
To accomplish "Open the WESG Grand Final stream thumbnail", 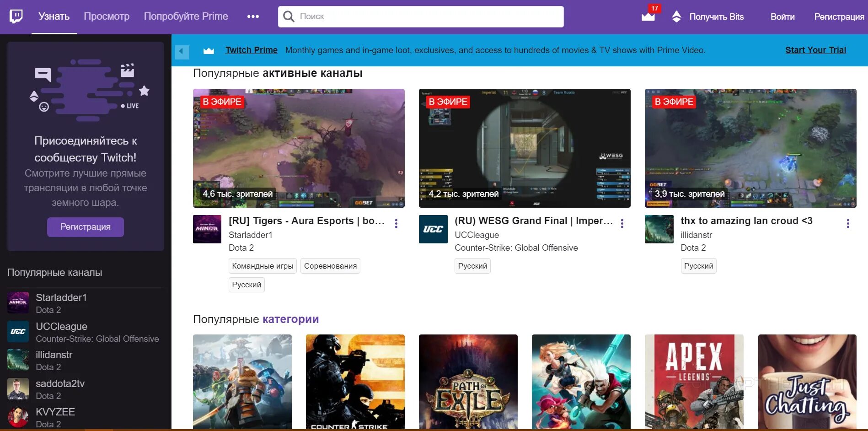I will pyautogui.click(x=525, y=148).
